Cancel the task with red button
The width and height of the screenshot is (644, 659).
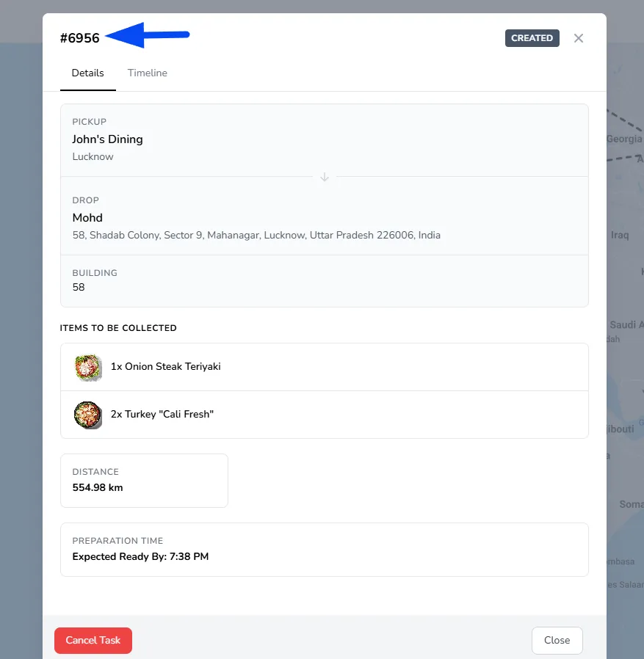click(93, 640)
